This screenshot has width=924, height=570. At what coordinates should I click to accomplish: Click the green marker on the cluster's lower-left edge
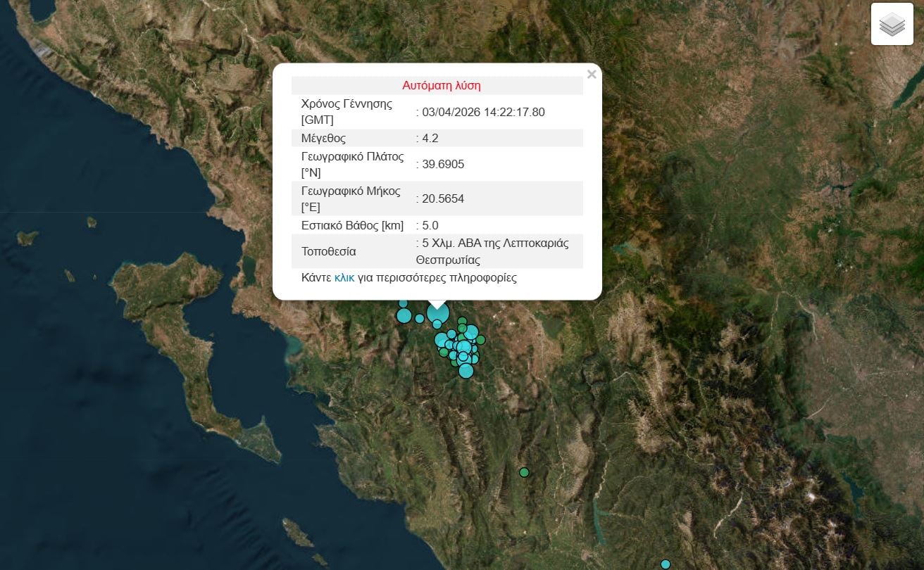[x=444, y=353]
